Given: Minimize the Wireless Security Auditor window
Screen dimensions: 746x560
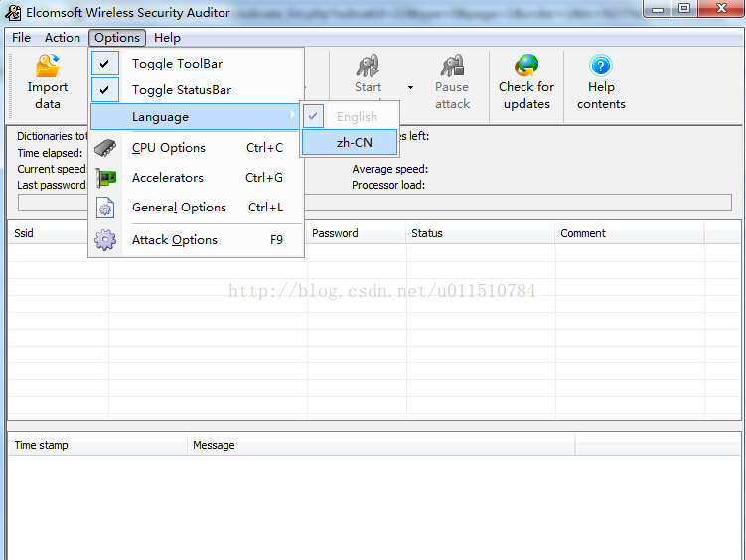Looking at the screenshot, I should point(658,9).
